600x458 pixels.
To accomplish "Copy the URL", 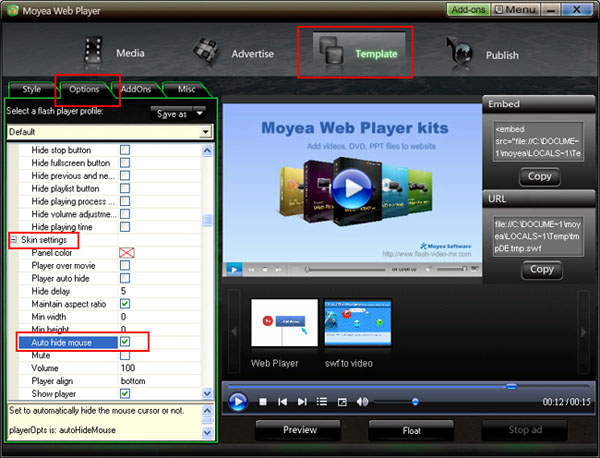I will coord(541,269).
